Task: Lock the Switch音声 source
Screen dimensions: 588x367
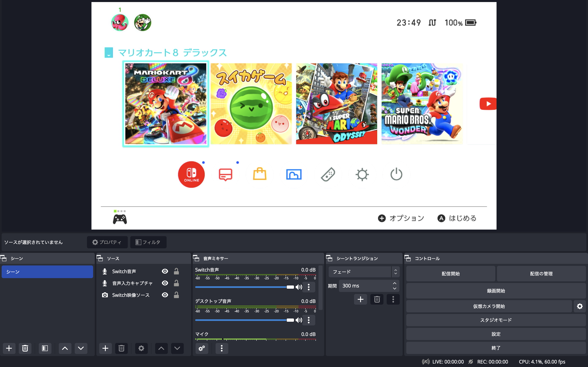Action: click(x=176, y=271)
